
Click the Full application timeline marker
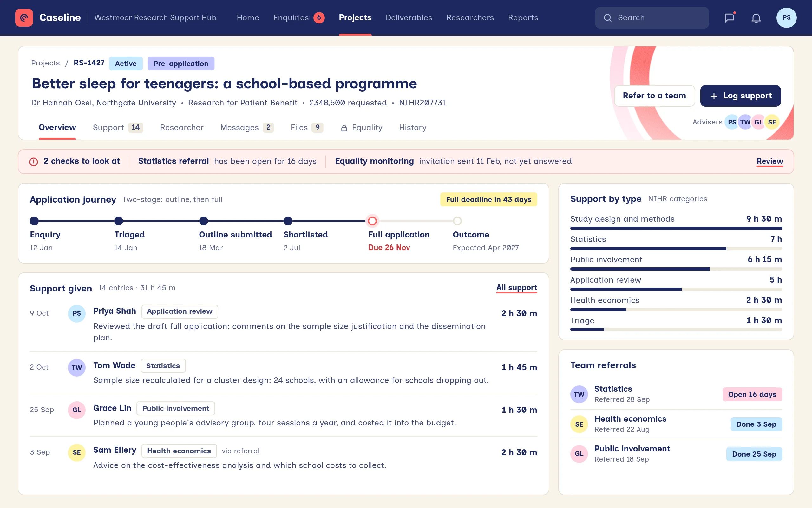pyautogui.click(x=372, y=221)
